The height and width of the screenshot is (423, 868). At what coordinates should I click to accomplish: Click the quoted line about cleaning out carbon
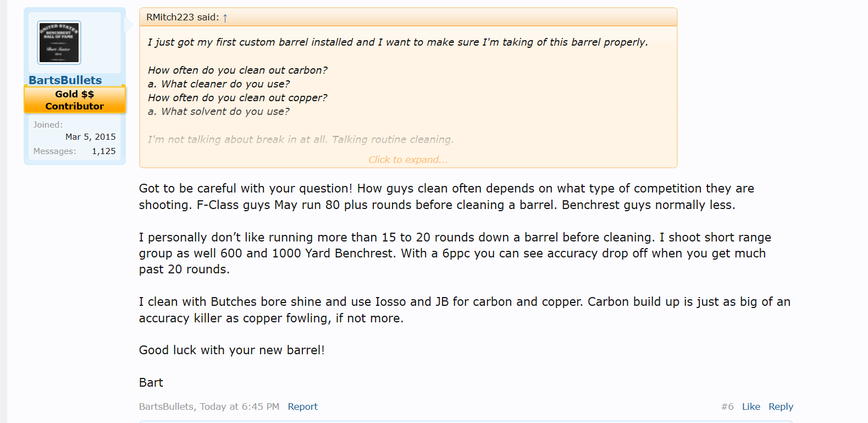pos(237,70)
